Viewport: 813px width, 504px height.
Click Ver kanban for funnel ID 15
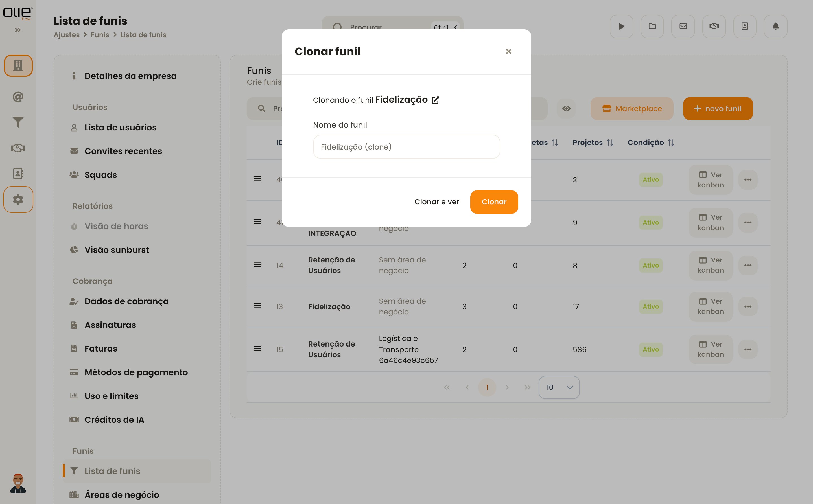[x=711, y=349]
